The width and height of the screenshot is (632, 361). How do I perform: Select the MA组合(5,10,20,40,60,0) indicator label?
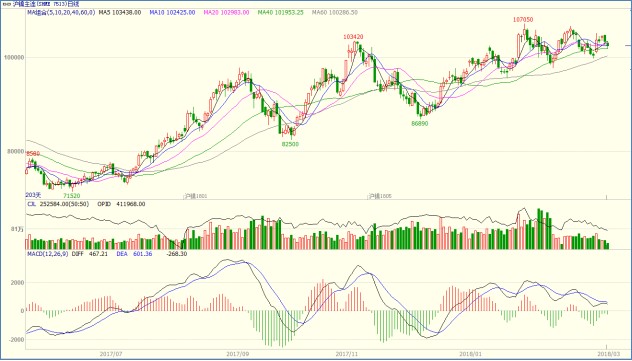coord(61,13)
